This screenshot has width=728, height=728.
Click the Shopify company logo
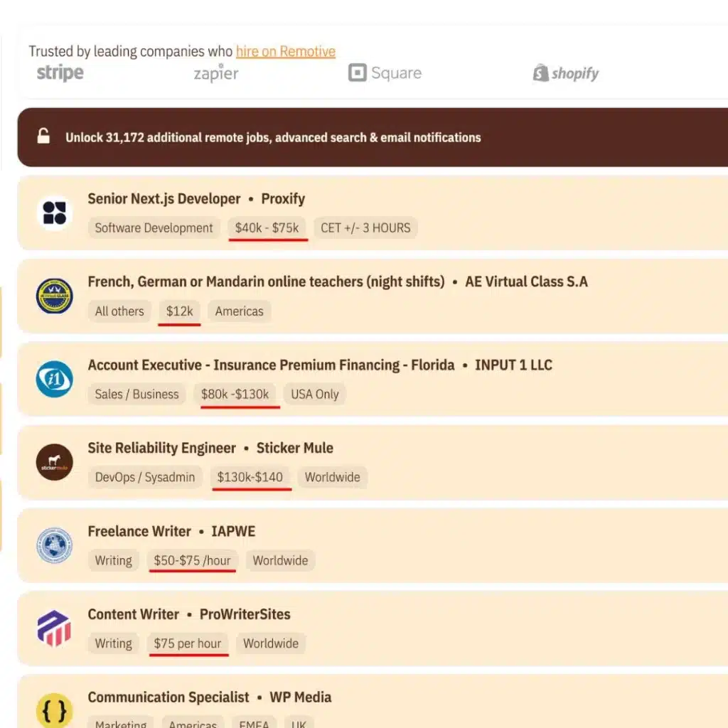tap(565, 73)
